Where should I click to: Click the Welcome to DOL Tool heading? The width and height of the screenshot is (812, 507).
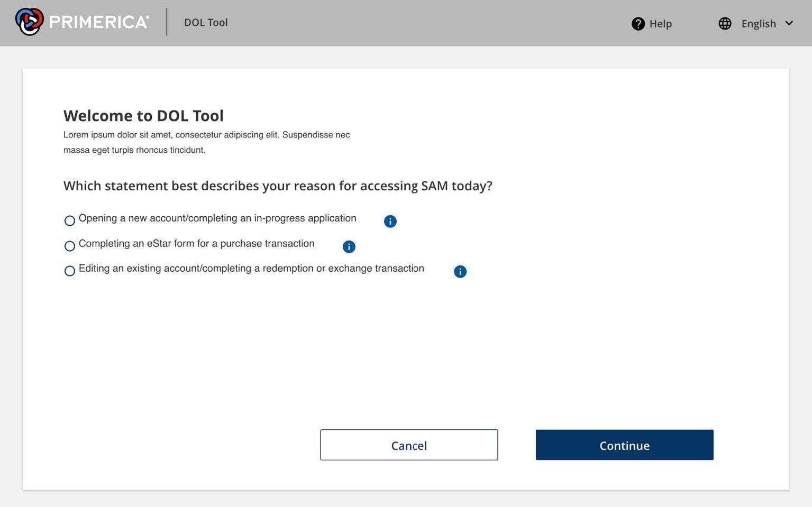[x=143, y=115]
